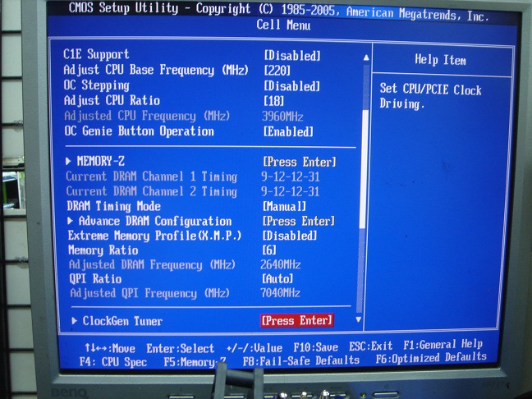Select DRAM Timing Mode [Manual] value
The height and width of the screenshot is (399, 532).
coord(284,206)
